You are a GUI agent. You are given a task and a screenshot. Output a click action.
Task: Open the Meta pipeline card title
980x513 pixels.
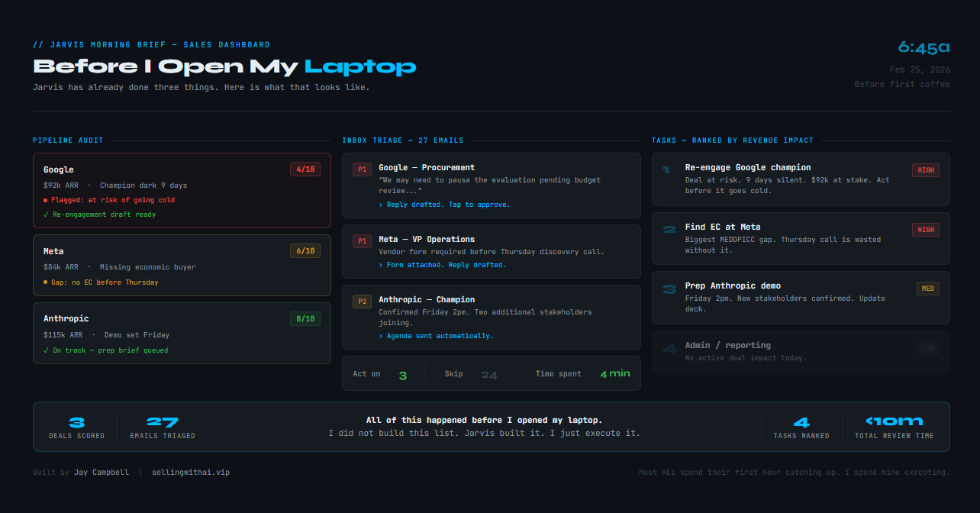pos(53,251)
